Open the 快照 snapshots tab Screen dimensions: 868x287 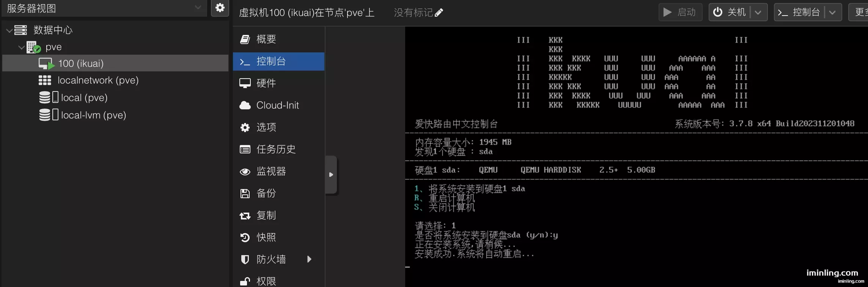click(x=278, y=237)
